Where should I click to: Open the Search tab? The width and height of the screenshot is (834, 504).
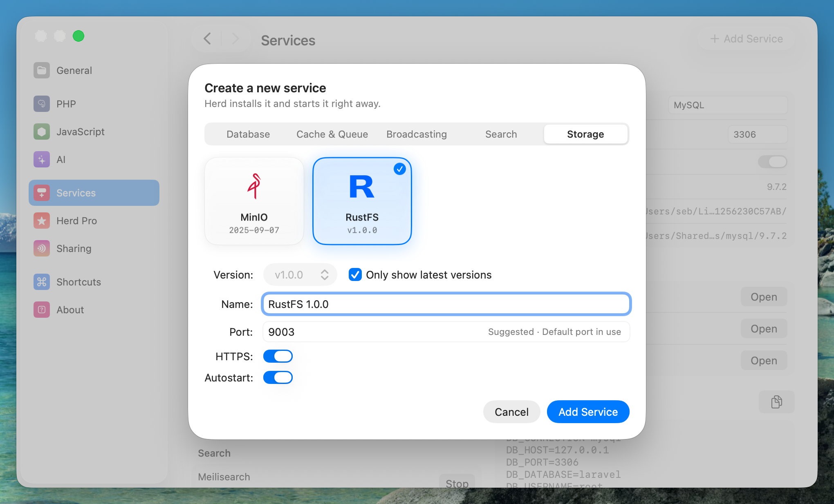[501, 134]
